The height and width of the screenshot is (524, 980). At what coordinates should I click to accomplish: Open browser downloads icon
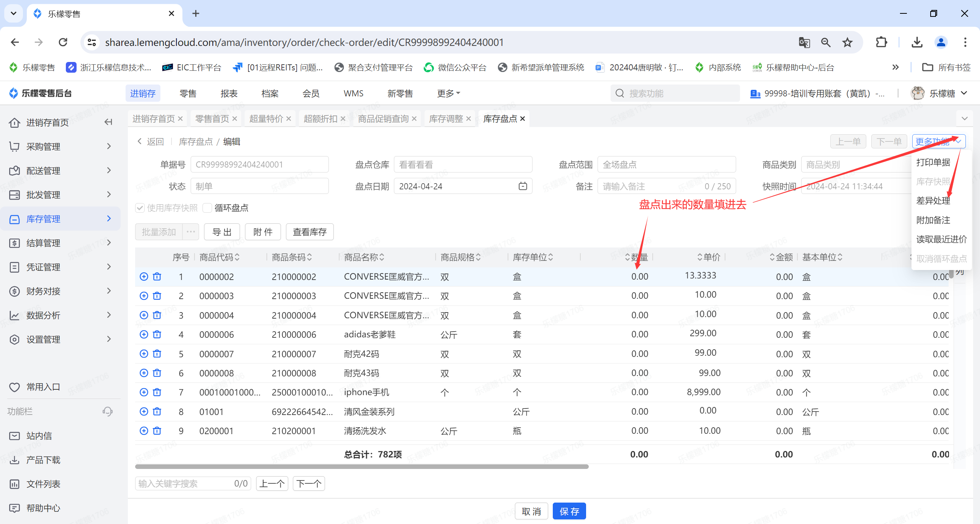(x=917, y=42)
